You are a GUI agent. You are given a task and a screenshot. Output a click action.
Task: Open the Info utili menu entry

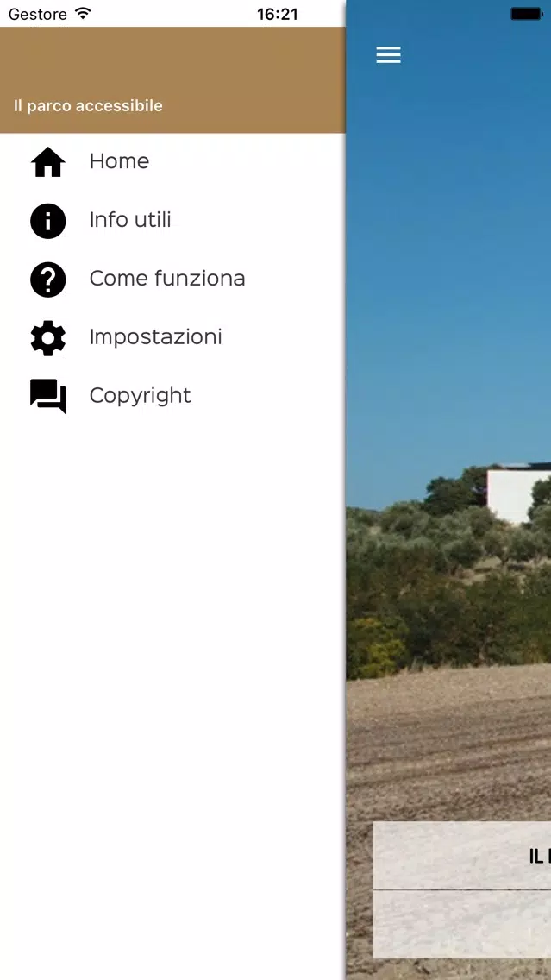[130, 220]
